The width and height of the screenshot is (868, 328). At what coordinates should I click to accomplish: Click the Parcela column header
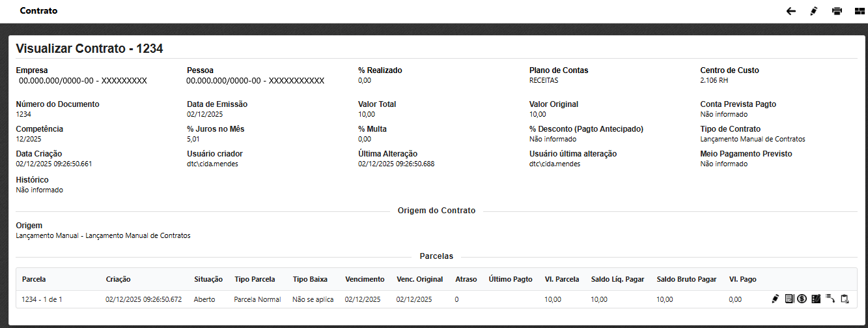(34, 279)
